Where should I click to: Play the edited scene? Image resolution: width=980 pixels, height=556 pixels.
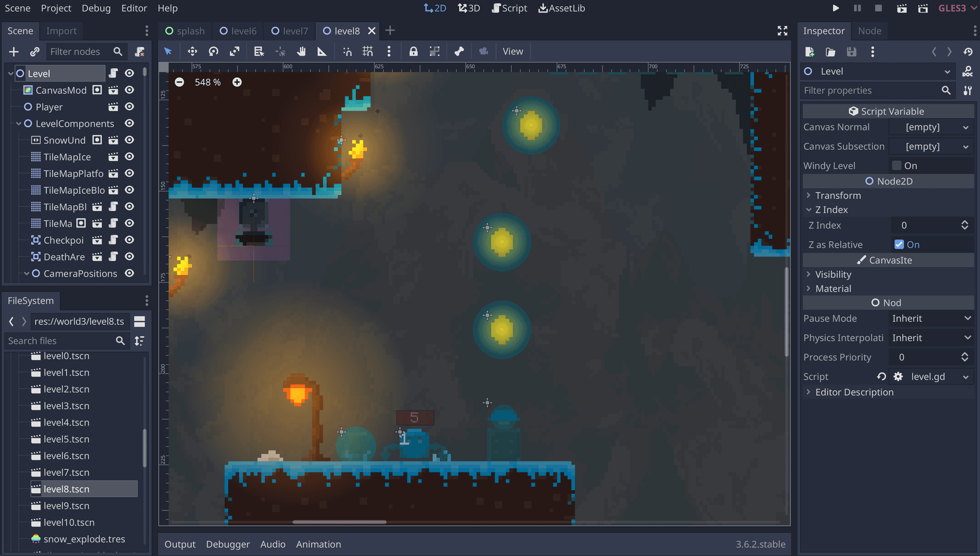[902, 8]
